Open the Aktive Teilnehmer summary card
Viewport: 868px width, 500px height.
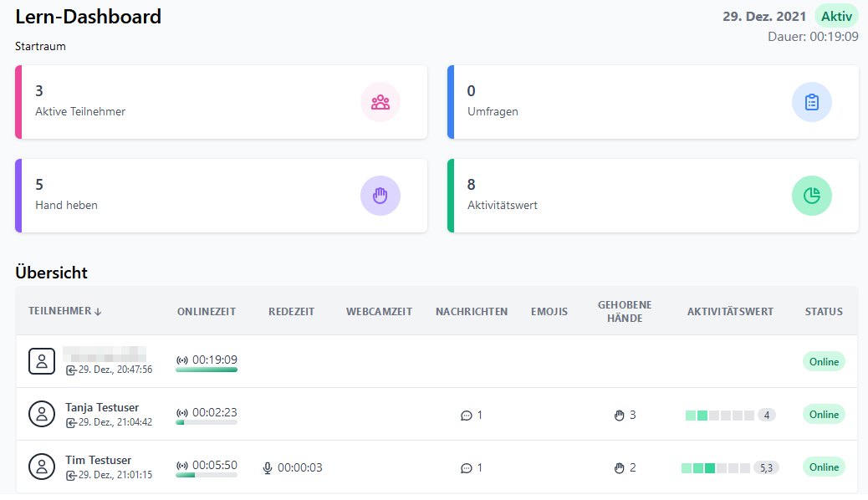pyautogui.click(x=222, y=102)
